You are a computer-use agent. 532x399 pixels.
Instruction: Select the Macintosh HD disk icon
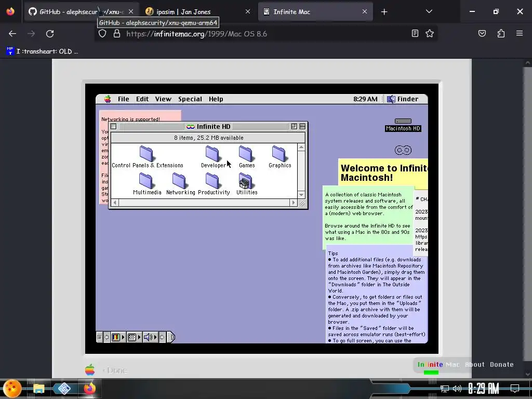[x=403, y=121]
